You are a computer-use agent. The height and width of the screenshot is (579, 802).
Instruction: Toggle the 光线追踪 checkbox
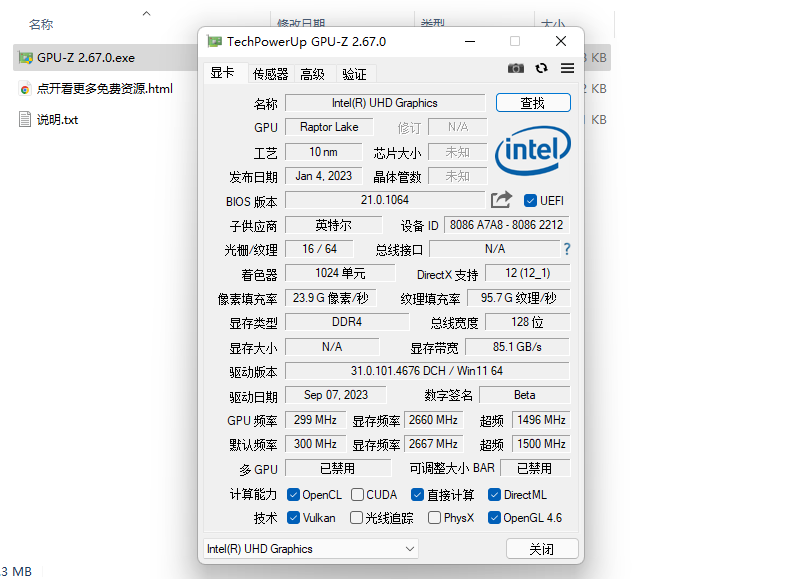click(357, 518)
